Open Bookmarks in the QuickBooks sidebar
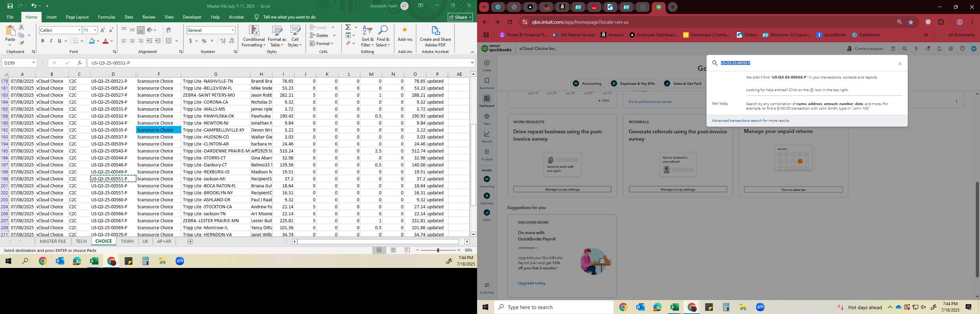This screenshot has height=314, width=980. (x=487, y=83)
